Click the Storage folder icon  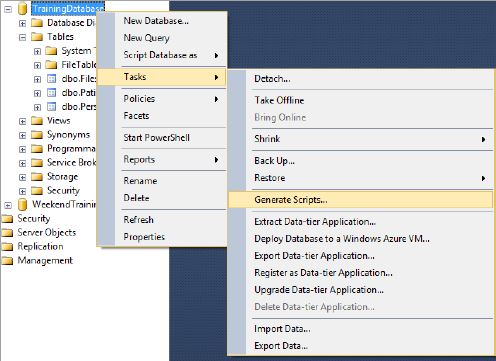pos(37,177)
